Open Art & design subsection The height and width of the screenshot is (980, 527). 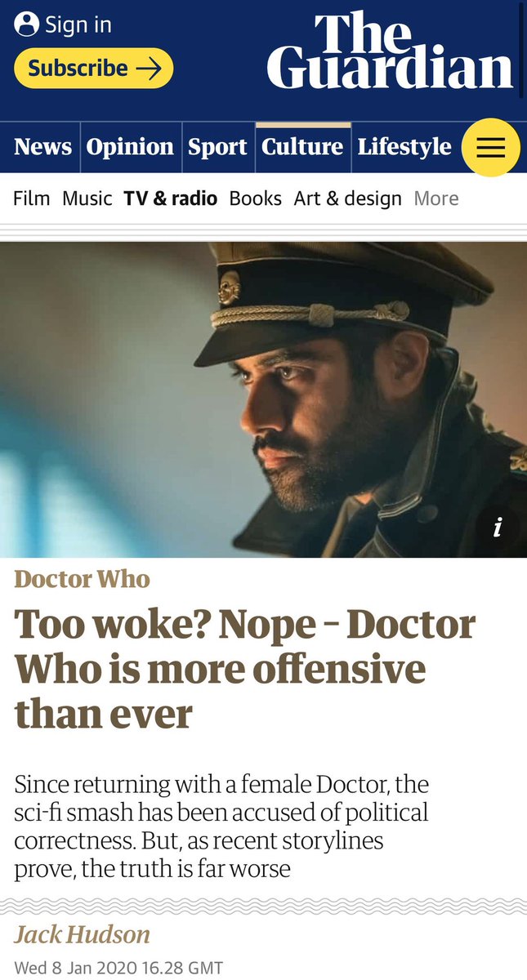[x=348, y=198]
